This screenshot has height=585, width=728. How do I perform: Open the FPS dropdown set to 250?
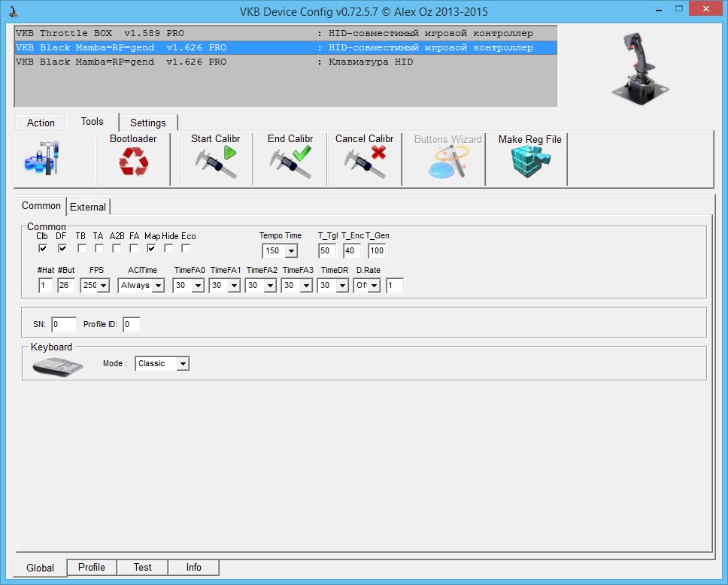[104, 286]
